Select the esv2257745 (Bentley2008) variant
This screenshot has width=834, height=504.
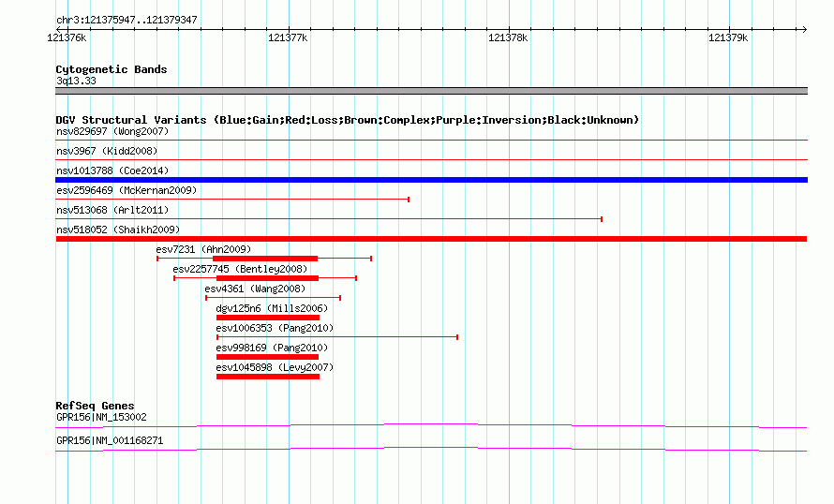click(x=240, y=269)
